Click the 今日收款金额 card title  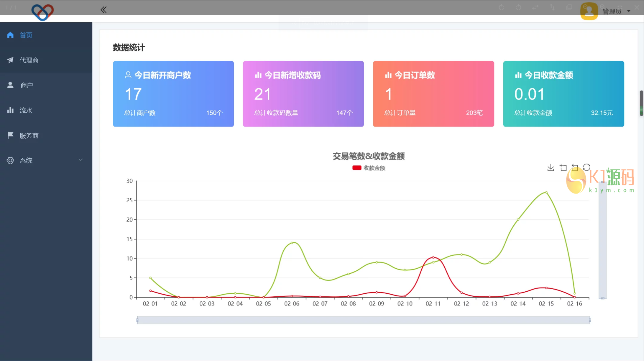point(549,75)
